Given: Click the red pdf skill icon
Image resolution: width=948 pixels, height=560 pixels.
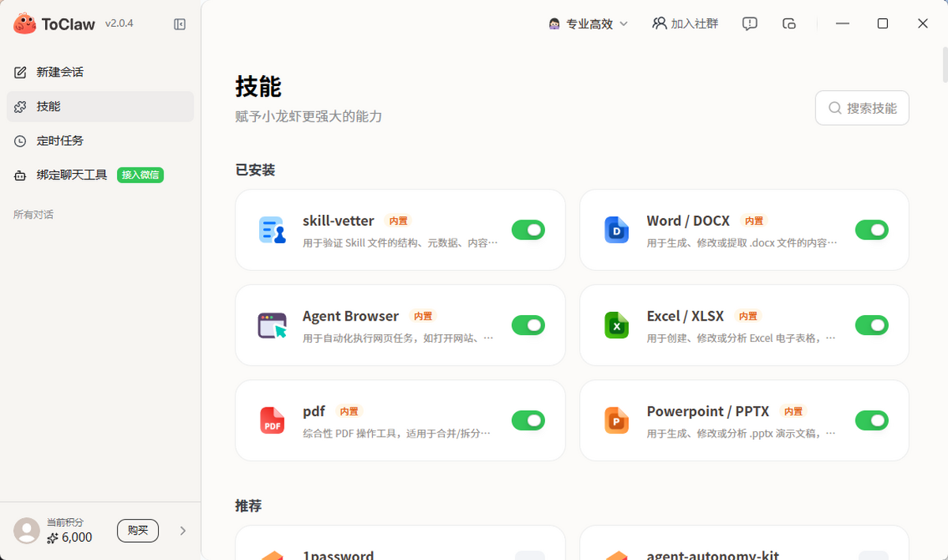Looking at the screenshot, I should point(273,420).
